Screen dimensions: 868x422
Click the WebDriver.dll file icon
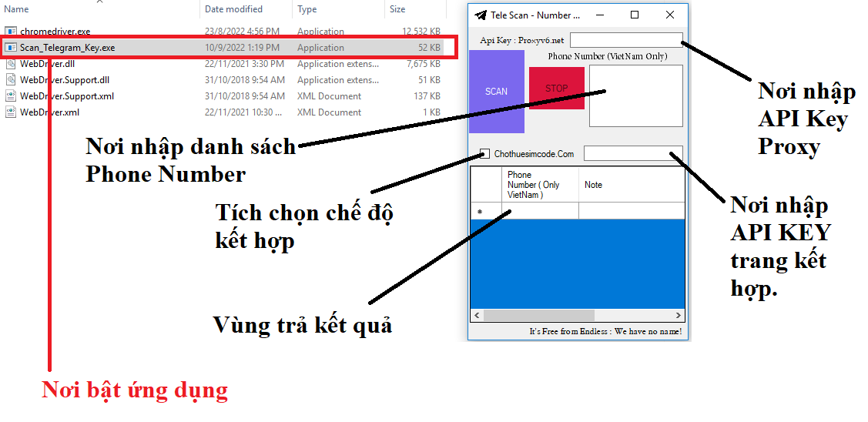11,64
